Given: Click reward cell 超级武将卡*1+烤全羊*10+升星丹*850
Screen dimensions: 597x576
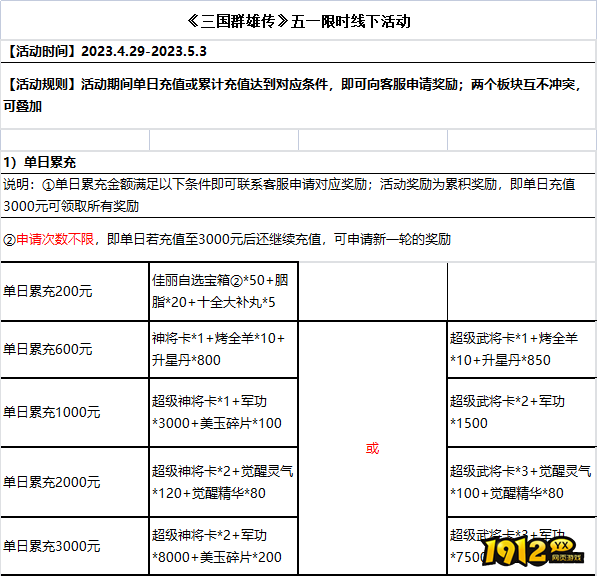Looking at the screenshot, I should (522, 349).
